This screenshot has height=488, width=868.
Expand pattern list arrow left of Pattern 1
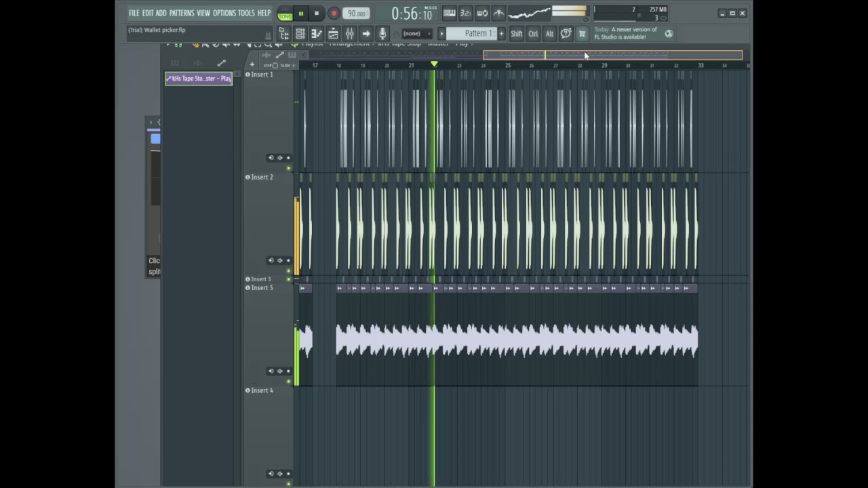click(x=441, y=34)
